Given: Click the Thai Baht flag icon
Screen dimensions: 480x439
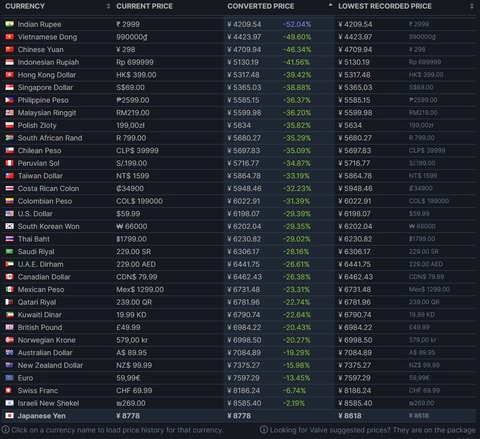Looking at the screenshot, I should pyautogui.click(x=9, y=239).
